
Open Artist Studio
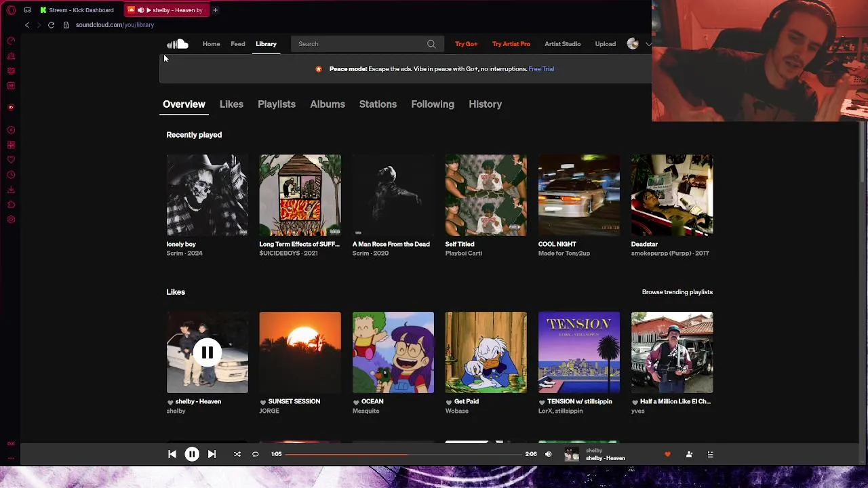562,44
